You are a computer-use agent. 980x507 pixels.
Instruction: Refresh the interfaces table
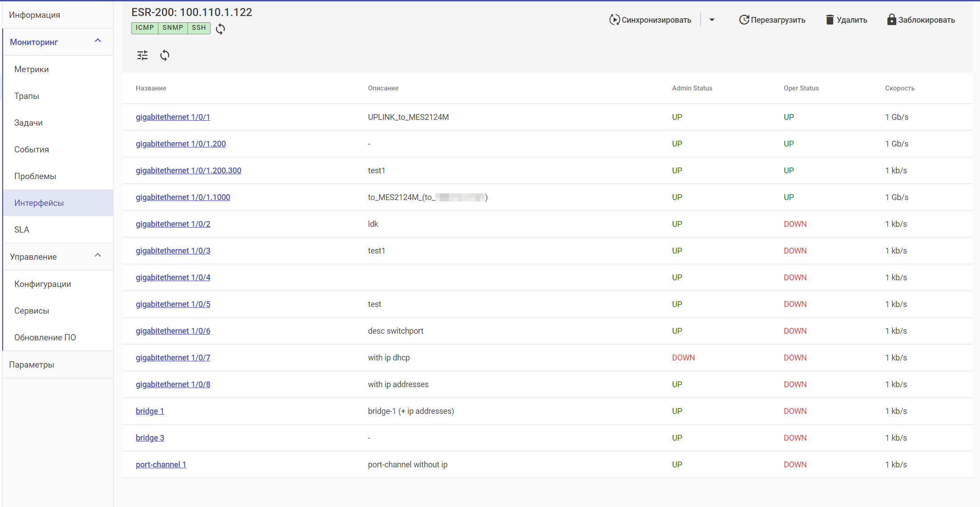pos(165,55)
